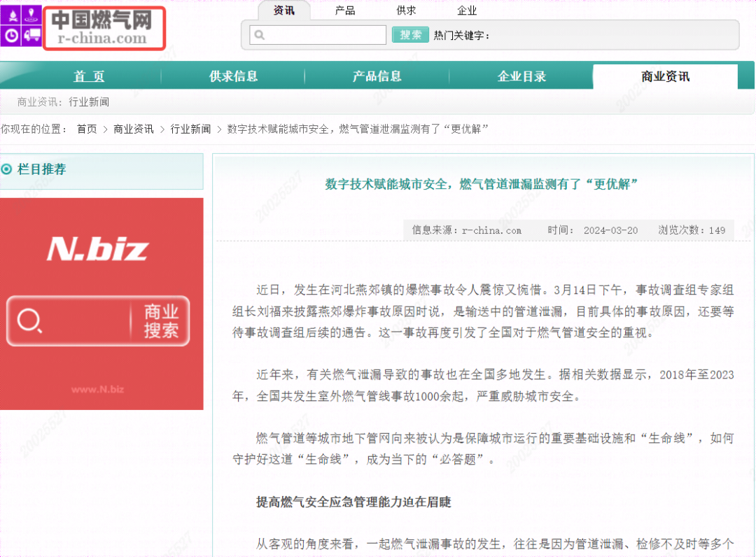756x557 pixels.
Task: Click the 搜索 search button
Action: pos(410,34)
